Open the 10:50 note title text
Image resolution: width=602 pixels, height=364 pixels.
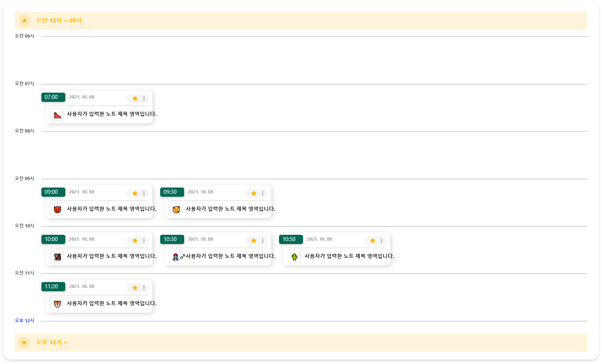349,256
